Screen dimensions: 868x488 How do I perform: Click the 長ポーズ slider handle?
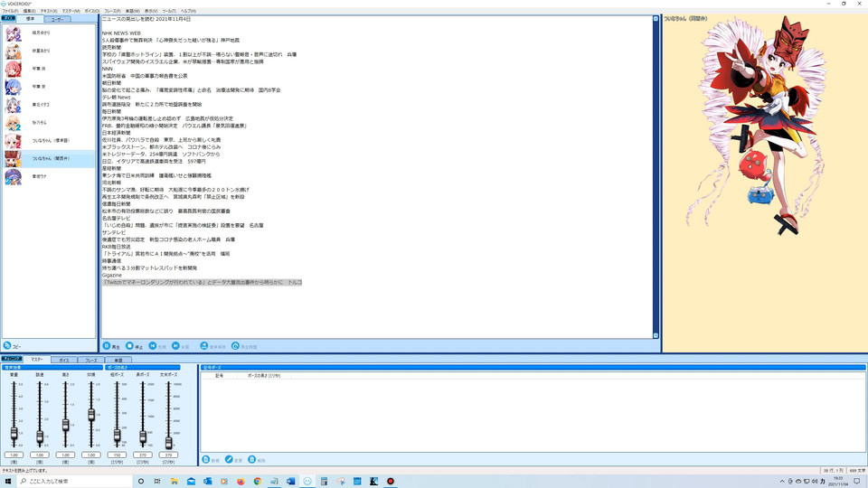pos(143,437)
